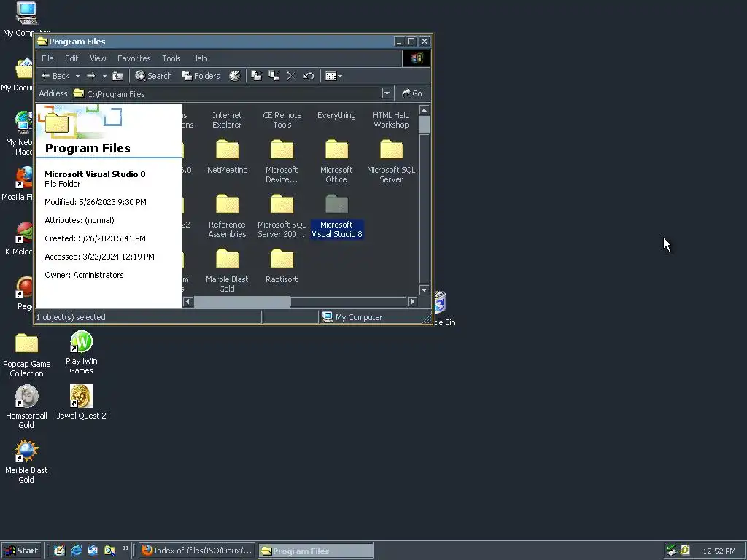Select the Raptisoft folder
The width and height of the screenshot is (747, 560).
(x=282, y=266)
